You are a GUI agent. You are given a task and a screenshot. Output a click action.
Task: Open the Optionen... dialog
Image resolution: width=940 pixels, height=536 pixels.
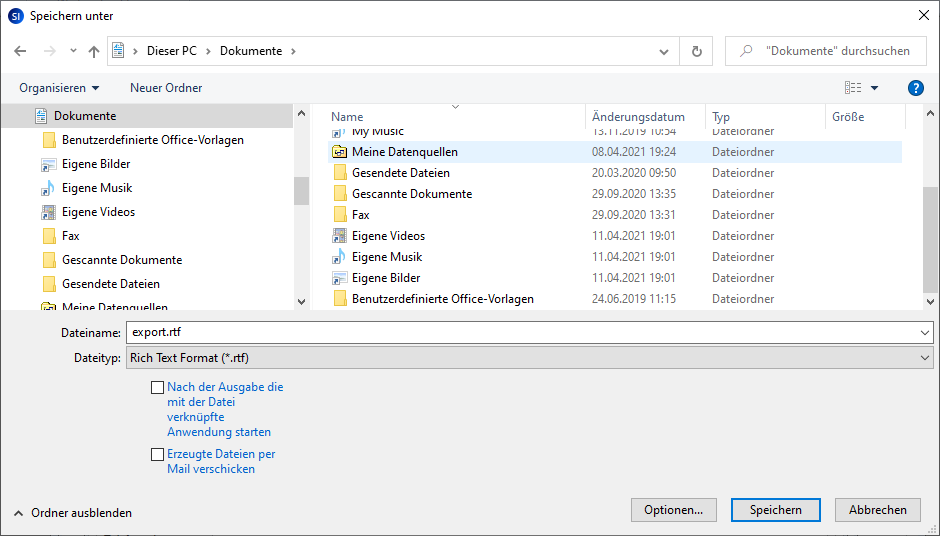[673, 510]
